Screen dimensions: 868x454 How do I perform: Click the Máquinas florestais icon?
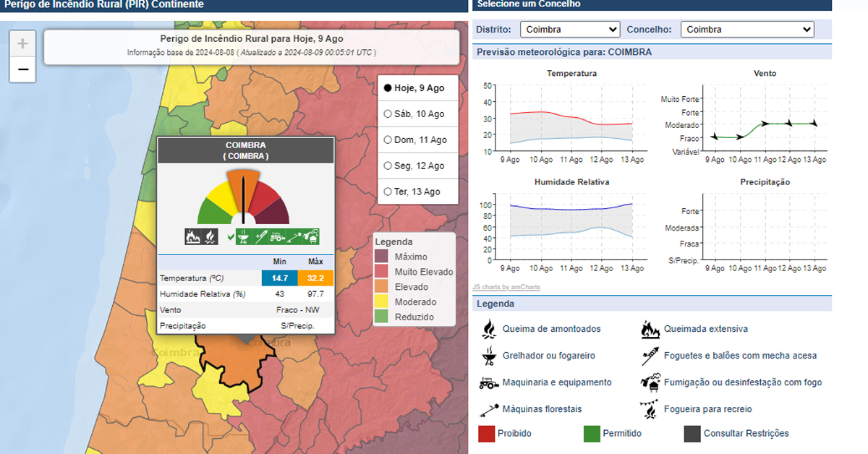pyautogui.click(x=489, y=409)
